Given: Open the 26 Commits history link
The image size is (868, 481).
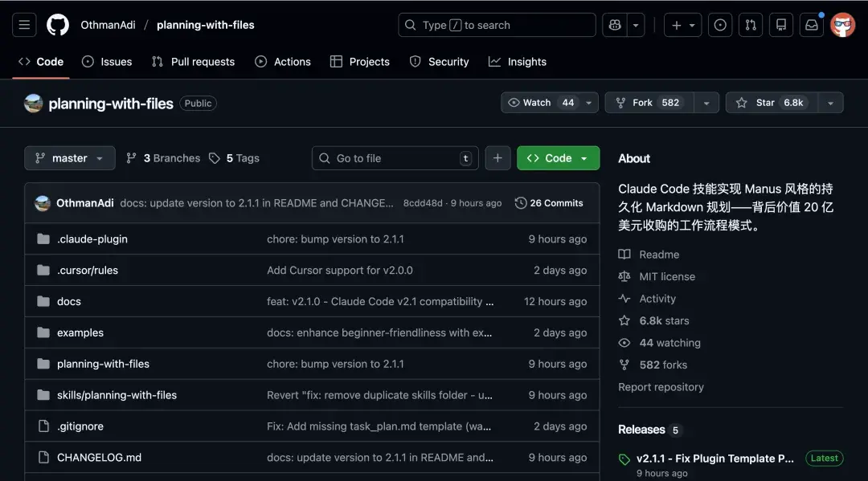Looking at the screenshot, I should [549, 203].
